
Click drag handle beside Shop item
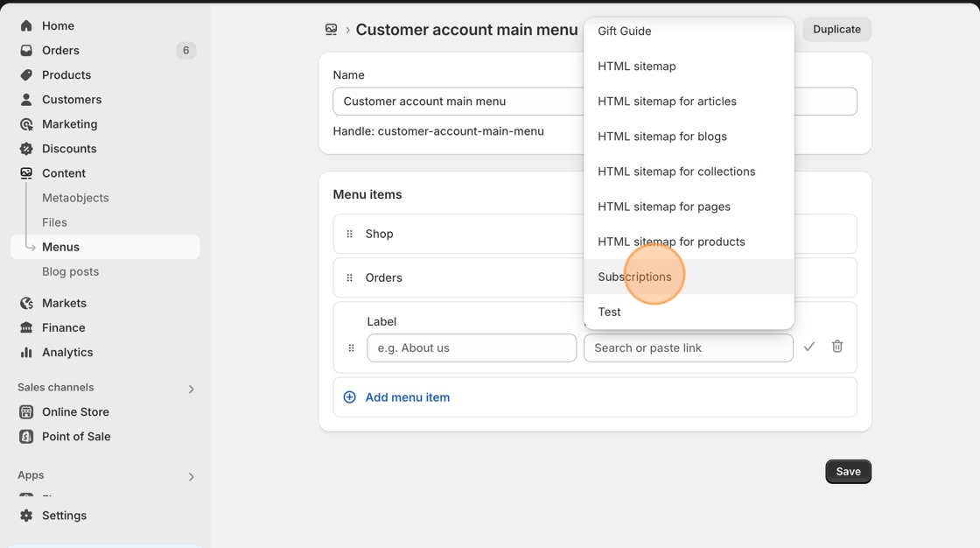(349, 234)
